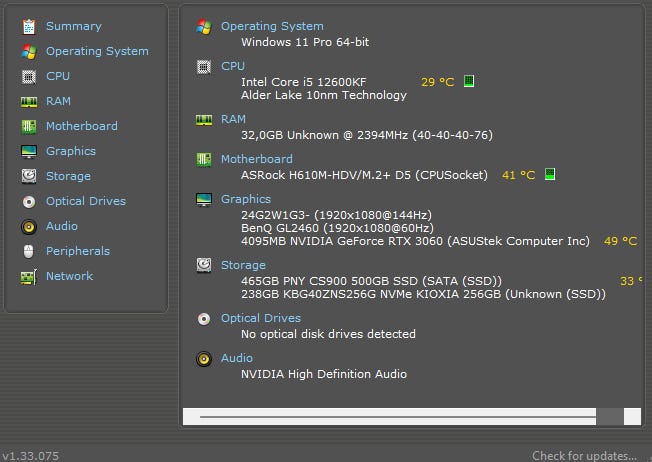Open the Network sidebar section
Image resolution: width=652 pixels, height=462 pixels.
69,276
